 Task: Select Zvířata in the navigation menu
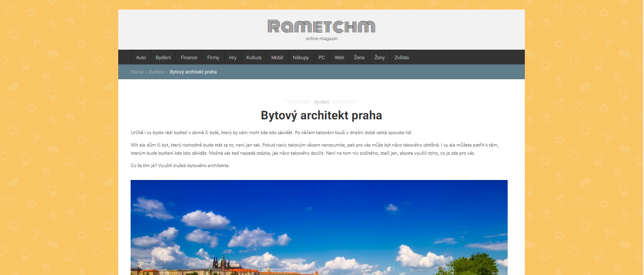click(402, 57)
